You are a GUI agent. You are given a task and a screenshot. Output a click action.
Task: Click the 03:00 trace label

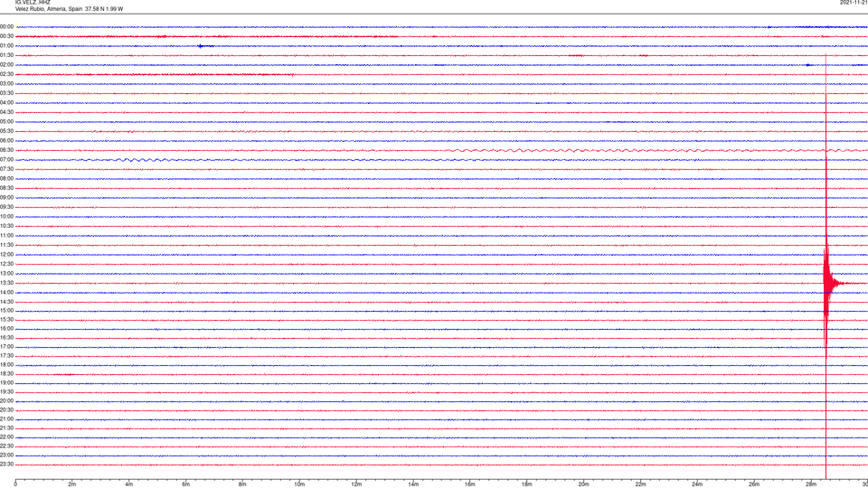tap(6, 84)
